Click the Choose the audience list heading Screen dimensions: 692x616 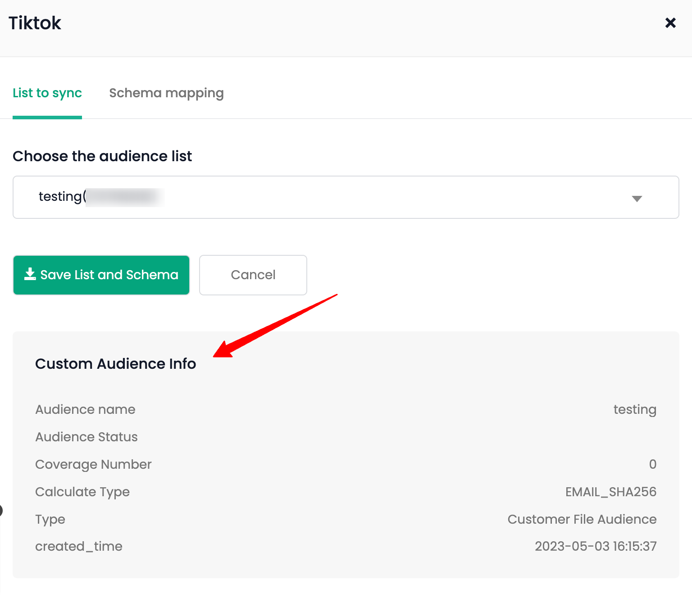click(102, 156)
